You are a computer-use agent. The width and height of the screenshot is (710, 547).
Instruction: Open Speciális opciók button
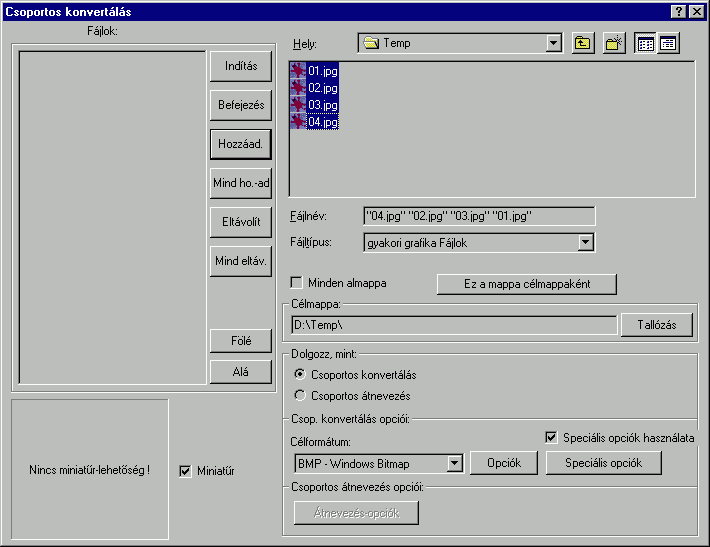(x=604, y=463)
